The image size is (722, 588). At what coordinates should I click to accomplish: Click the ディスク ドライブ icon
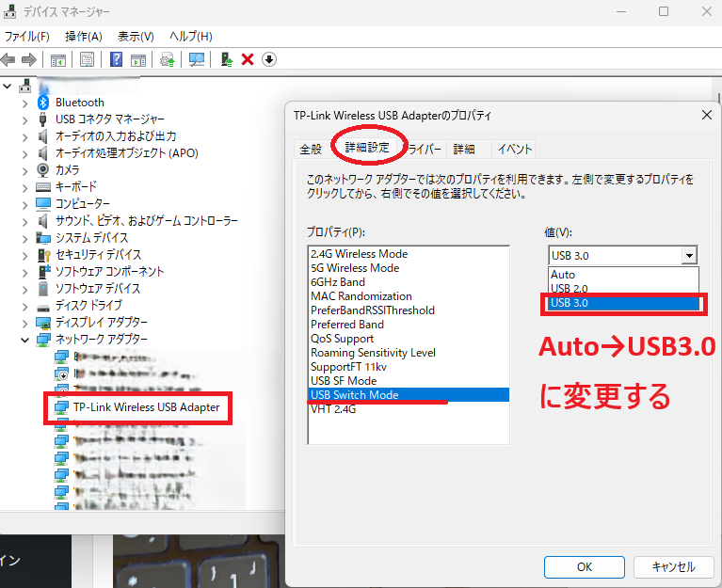43,308
